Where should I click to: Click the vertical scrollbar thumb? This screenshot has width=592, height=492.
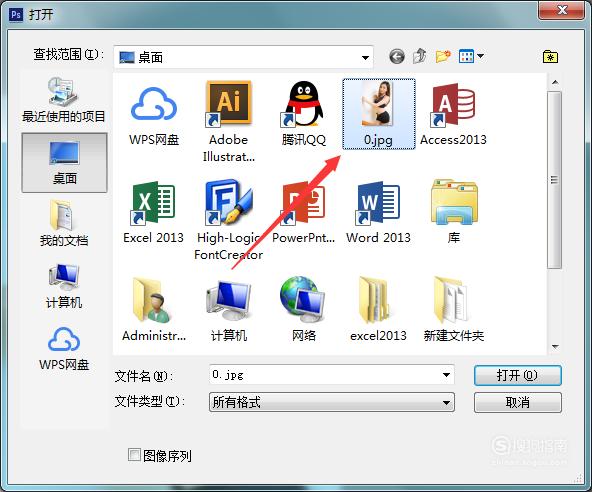point(555,180)
